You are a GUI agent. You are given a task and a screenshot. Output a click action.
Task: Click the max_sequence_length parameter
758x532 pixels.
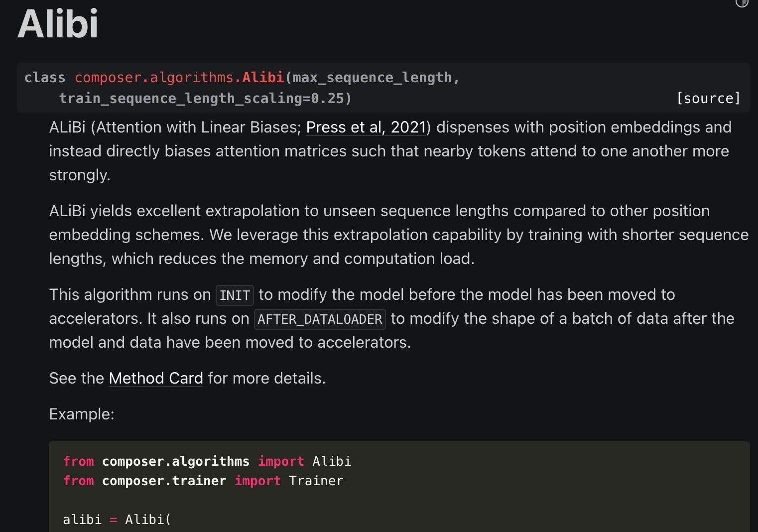[372, 78]
